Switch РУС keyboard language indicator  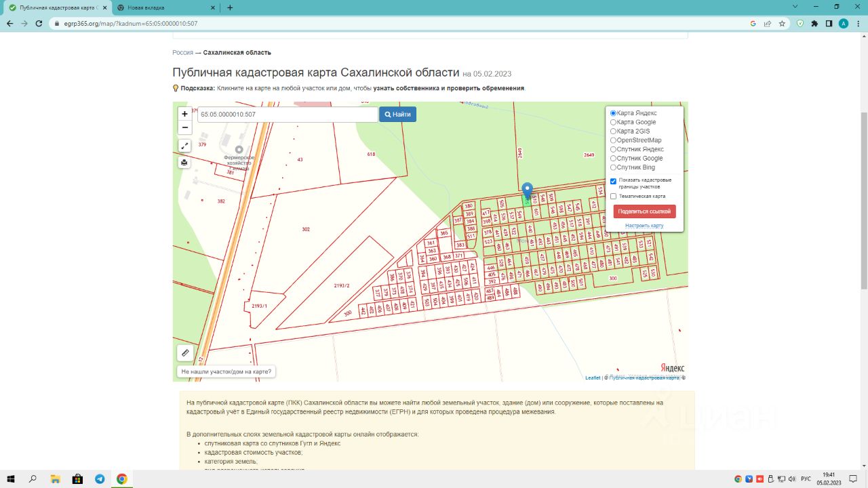tap(806, 479)
